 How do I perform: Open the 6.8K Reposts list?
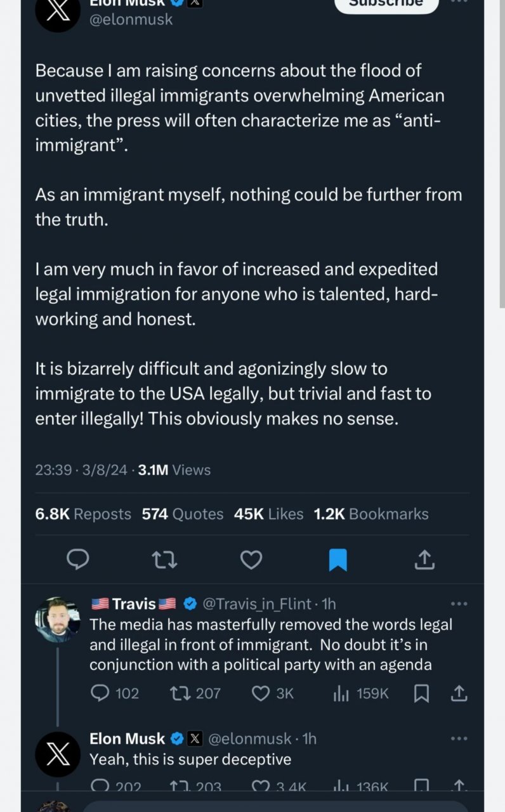pyautogui.click(x=83, y=514)
